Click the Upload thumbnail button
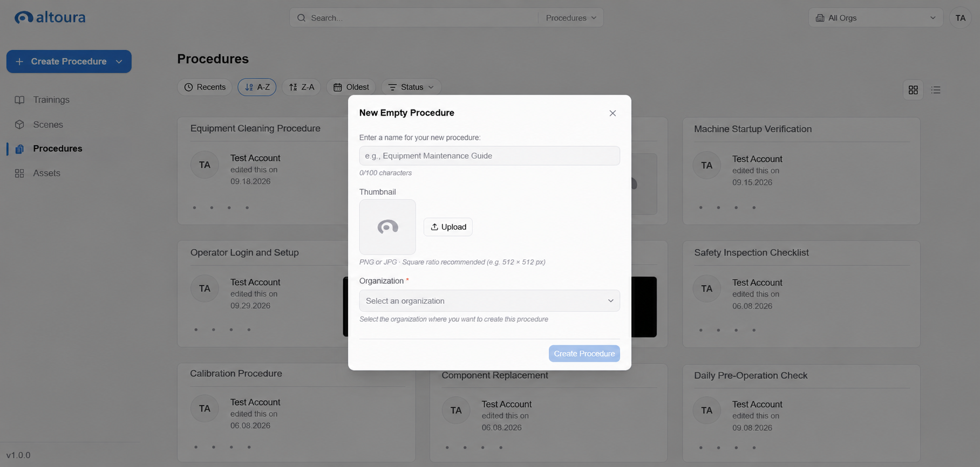980x467 pixels. point(448,227)
